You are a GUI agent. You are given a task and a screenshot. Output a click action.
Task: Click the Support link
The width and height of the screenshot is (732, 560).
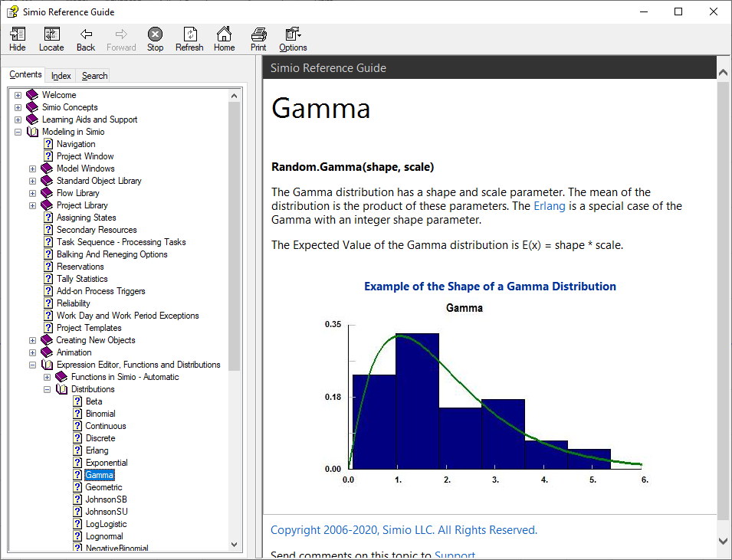(x=455, y=555)
